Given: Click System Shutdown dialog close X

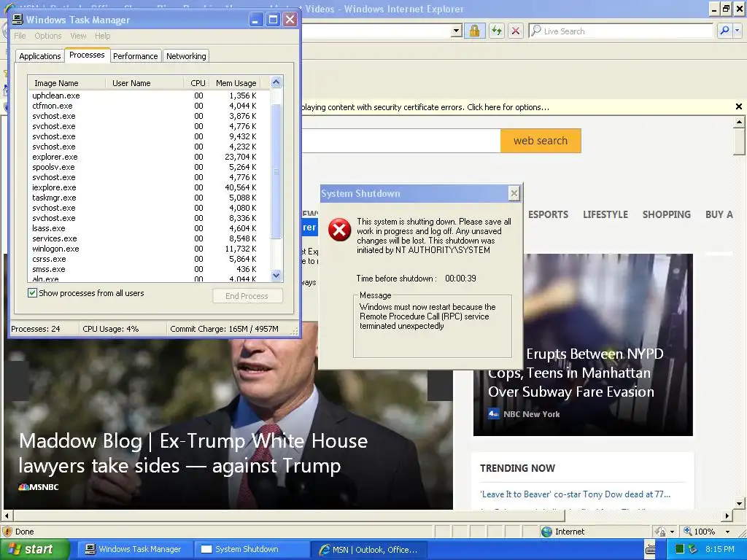Looking at the screenshot, I should click(514, 193).
